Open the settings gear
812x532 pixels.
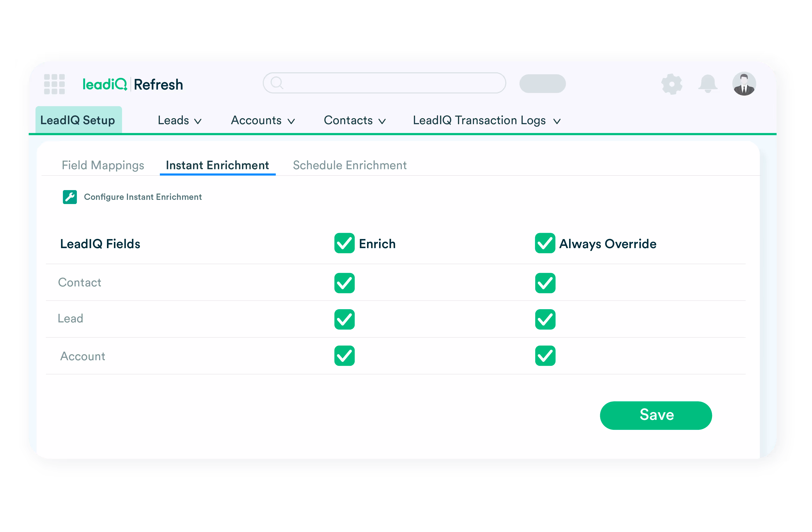(x=672, y=84)
